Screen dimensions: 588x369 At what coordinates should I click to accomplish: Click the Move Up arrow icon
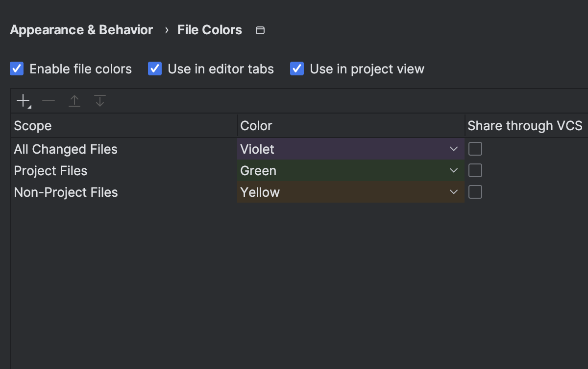(74, 101)
